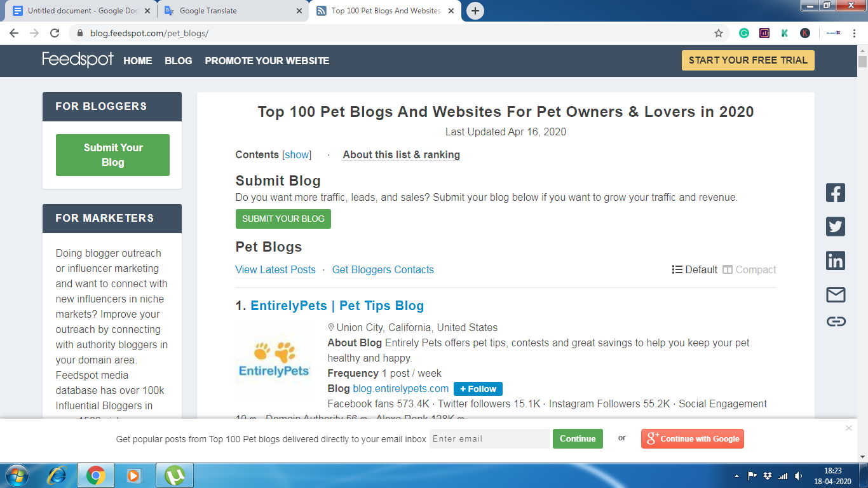This screenshot has height=488, width=868.
Task: Click the volume speaker tray icon
Action: coord(799,475)
